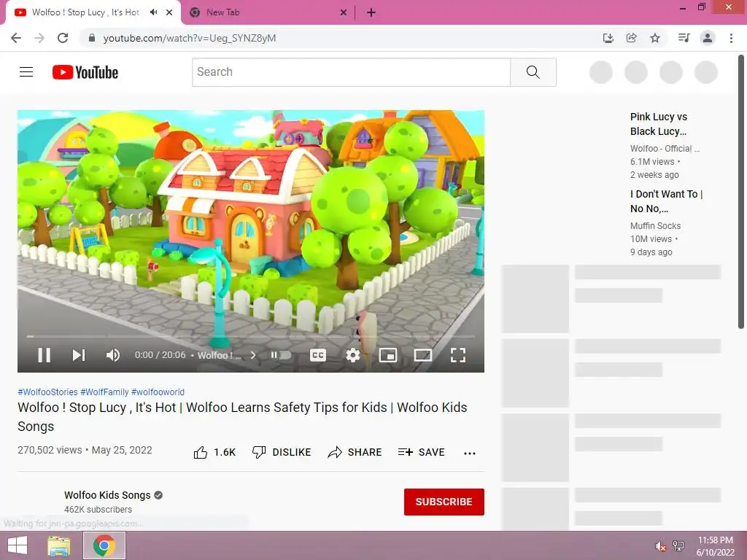Bookmark this page with star
Viewport: 747px width, 560px height.
655,38
